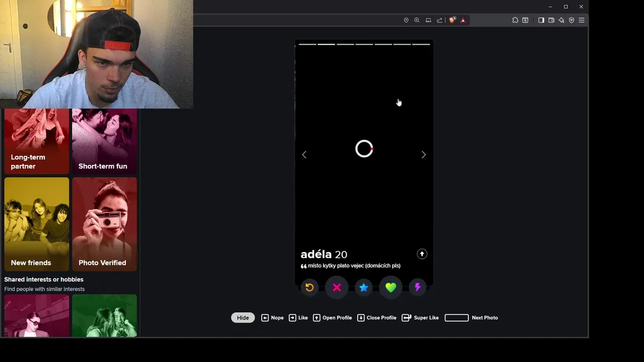Open the New friends category card
The image size is (644, 362).
[x=37, y=224]
